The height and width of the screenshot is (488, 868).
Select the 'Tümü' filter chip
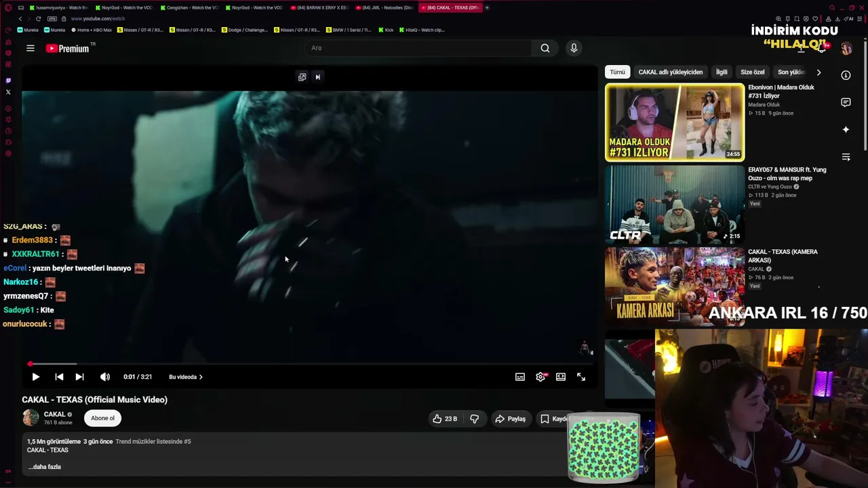tap(618, 72)
